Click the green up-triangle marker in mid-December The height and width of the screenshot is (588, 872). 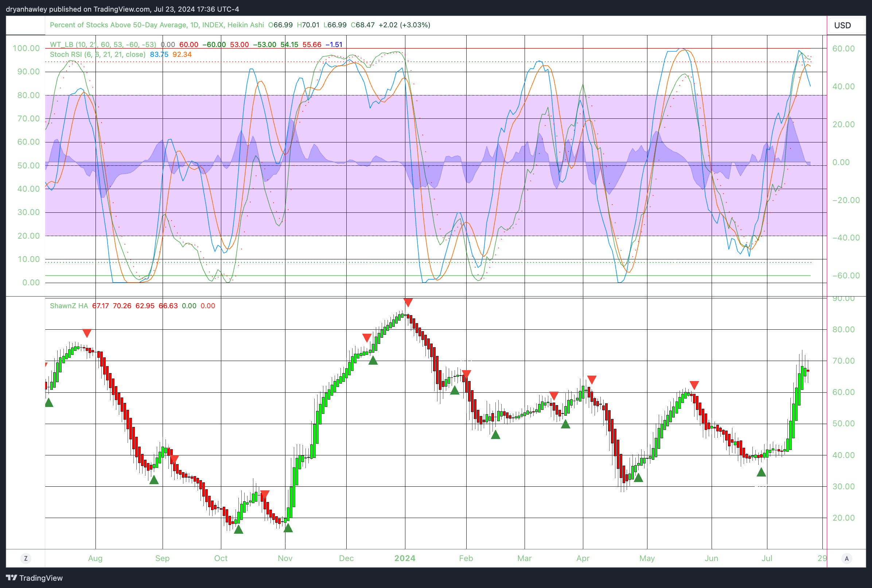click(373, 360)
